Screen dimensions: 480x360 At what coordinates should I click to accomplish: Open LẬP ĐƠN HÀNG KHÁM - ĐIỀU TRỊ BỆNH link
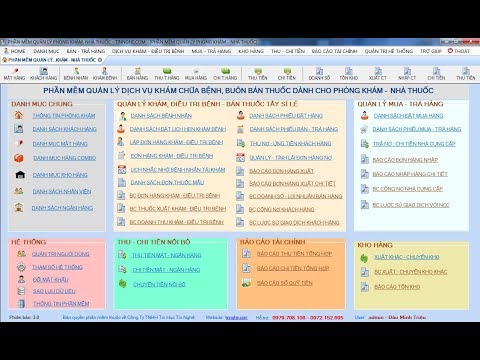(176, 142)
